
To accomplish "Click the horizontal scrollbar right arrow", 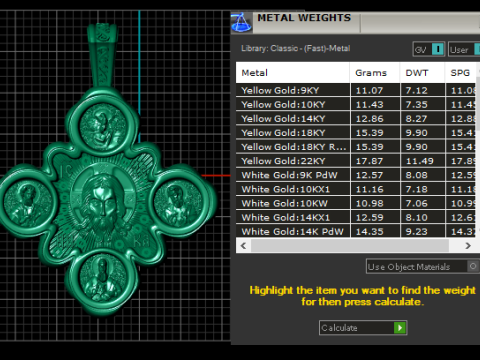I will (468, 246).
